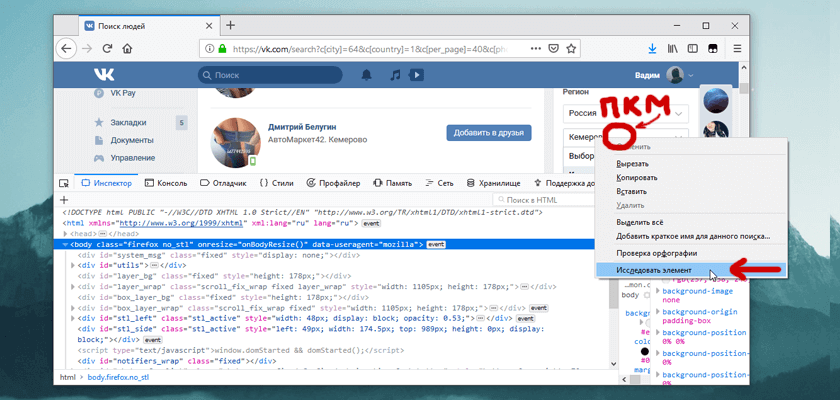The height and width of the screenshot is (400, 840).
Task: Switch to the Память devtools tab
Action: (x=392, y=183)
